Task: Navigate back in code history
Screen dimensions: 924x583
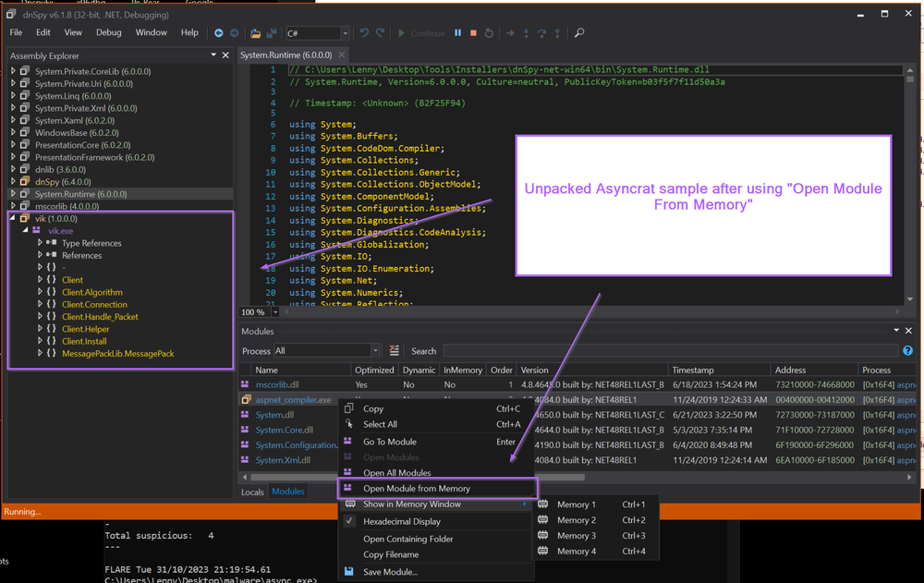Action: click(x=220, y=32)
